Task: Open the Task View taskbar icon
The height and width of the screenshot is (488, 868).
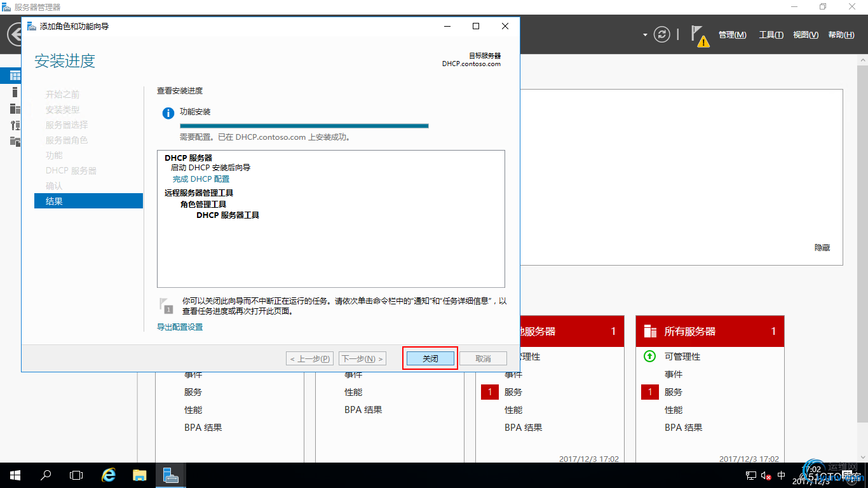Action: pos(76,475)
